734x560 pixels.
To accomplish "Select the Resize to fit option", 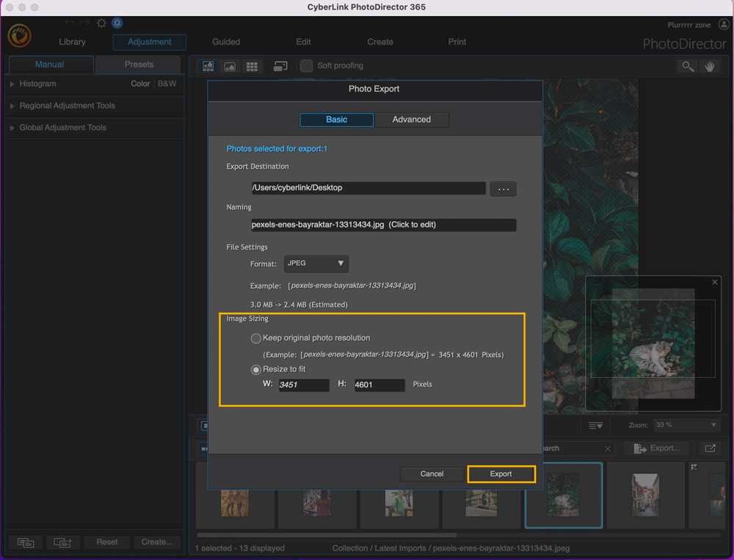I will (x=255, y=369).
